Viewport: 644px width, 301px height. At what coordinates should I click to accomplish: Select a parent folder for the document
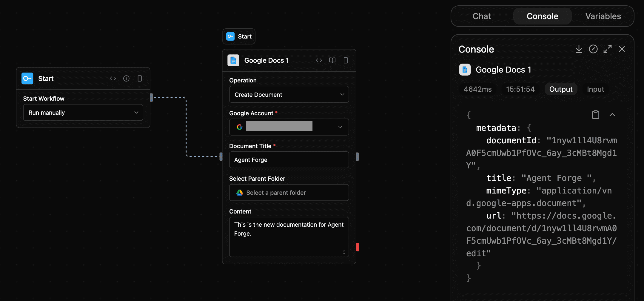(x=289, y=193)
